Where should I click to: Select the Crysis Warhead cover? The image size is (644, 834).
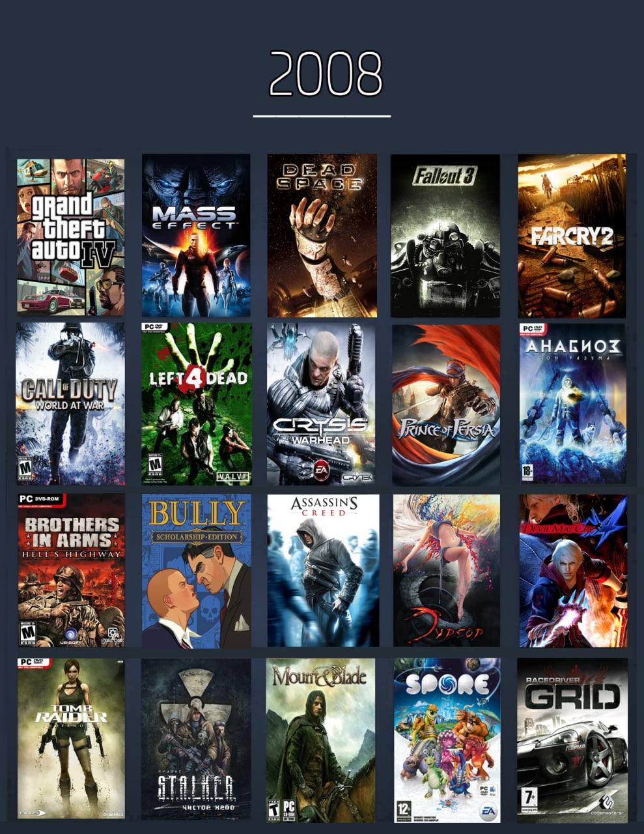[x=321, y=404]
